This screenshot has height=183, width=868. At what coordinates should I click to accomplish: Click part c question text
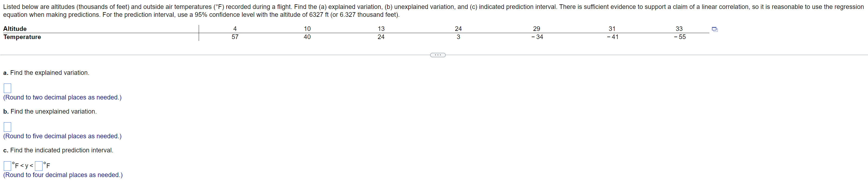point(58,150)
